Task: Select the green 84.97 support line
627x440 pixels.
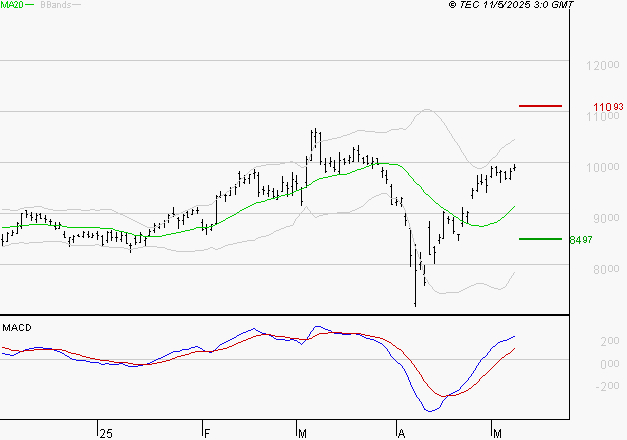Action: click(x=540, y=239)
